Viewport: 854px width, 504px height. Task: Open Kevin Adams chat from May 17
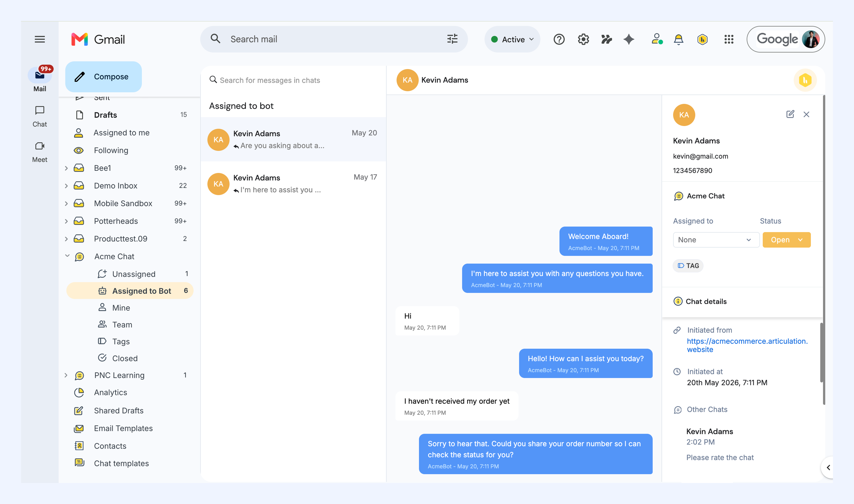pyautogui.click(x=293, y=184)
